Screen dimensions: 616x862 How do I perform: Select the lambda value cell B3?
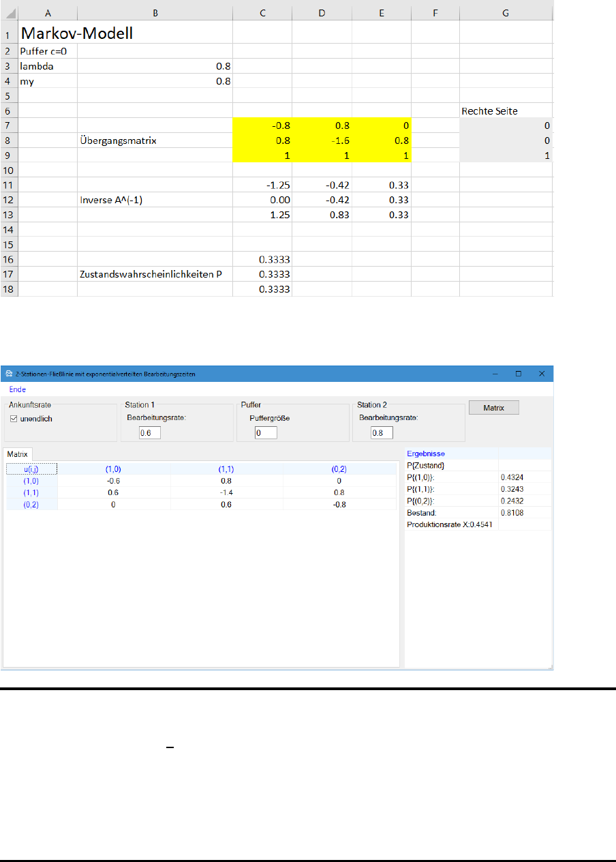[x=155, y=67]
